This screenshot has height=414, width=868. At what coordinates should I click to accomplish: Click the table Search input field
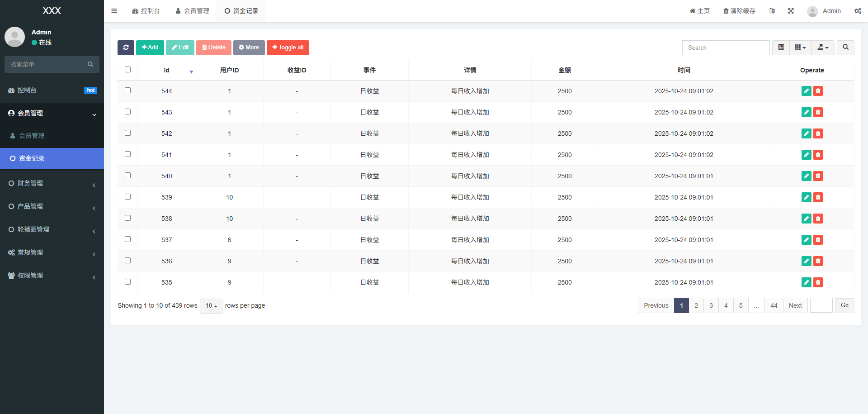click(x=725, y=48)
